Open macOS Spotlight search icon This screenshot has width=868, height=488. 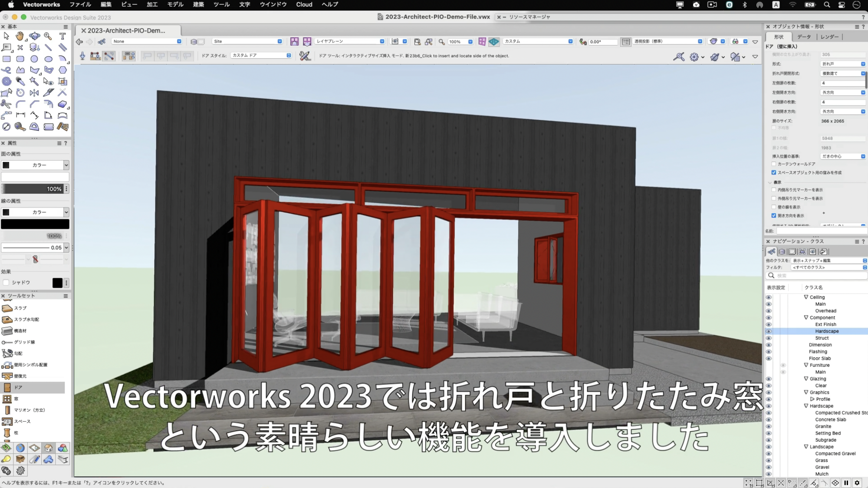tap(827, 5)
